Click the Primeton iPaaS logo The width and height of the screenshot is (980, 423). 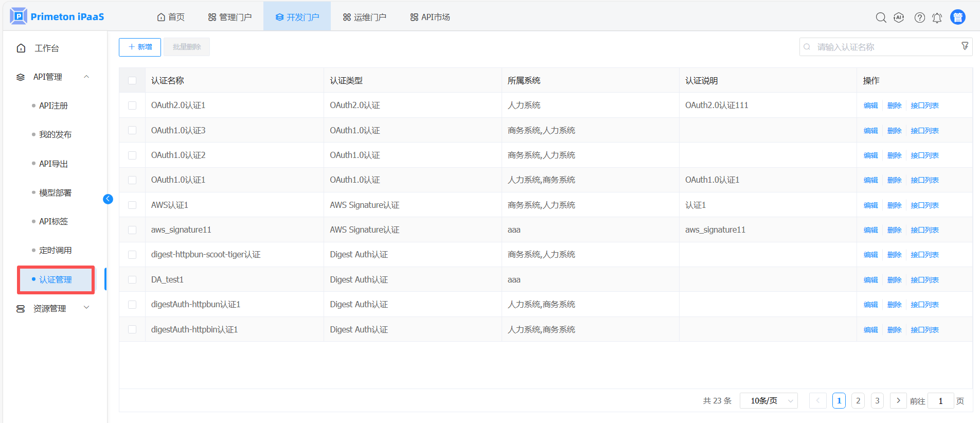point(57,16)
